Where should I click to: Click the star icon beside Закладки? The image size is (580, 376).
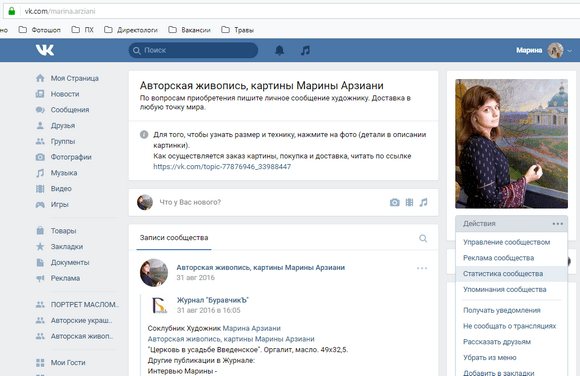click(x=40, y=246)
